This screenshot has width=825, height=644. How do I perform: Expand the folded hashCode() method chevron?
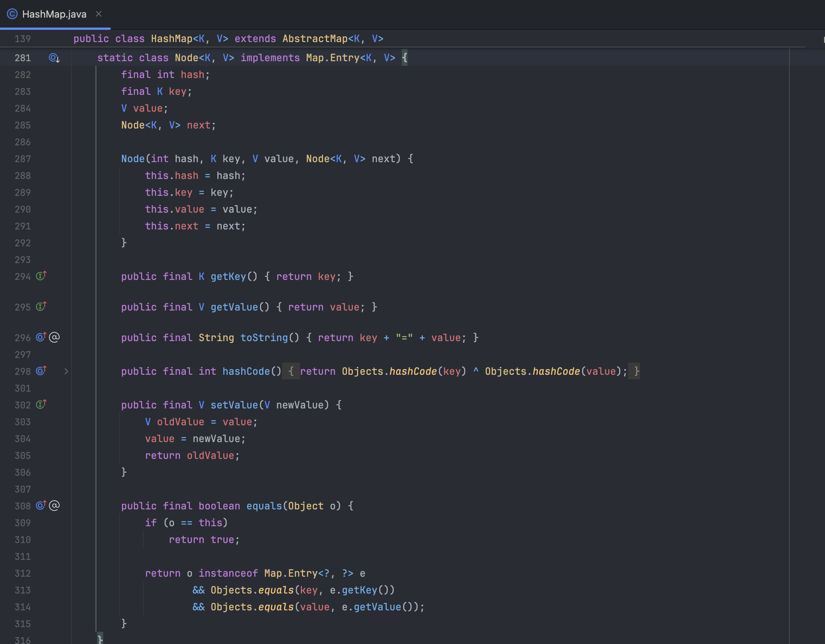pos(66,371)
